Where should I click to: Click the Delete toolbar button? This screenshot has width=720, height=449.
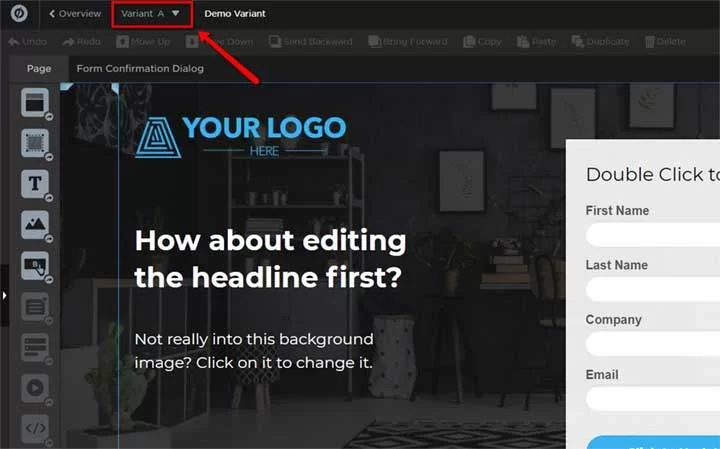tap(665, 42)
